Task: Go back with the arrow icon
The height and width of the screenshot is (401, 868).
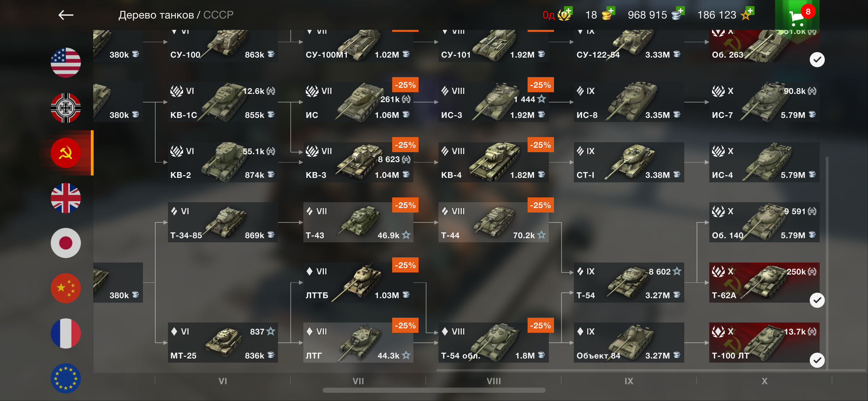Action: pos(66,15)
